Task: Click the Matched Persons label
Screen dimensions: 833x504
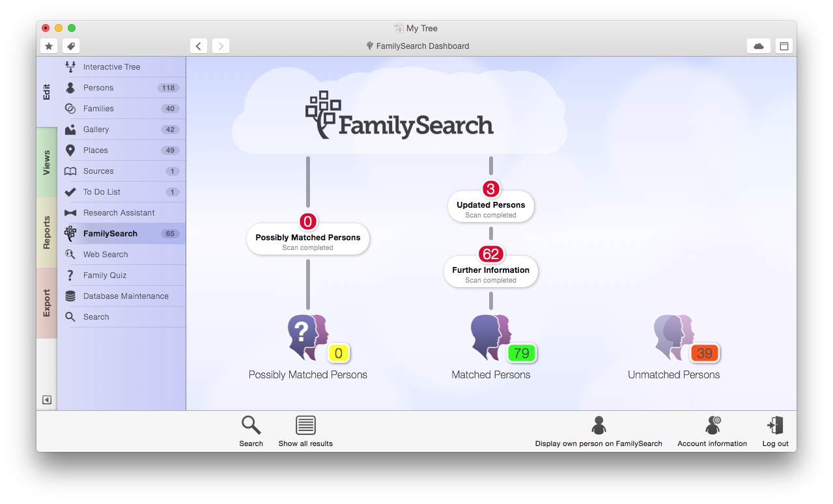Action: 491,375
